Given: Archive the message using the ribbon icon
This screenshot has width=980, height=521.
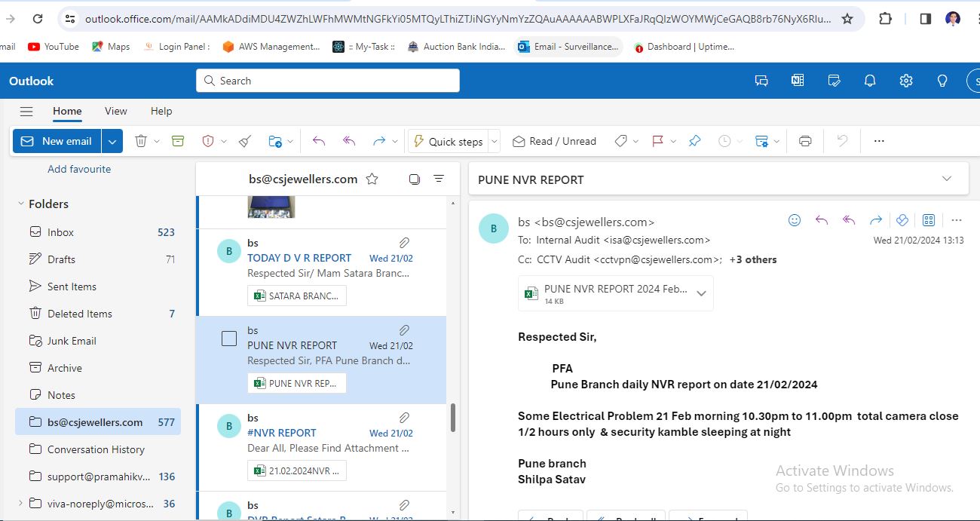Looking at the screenshot, I should (178, 141).
